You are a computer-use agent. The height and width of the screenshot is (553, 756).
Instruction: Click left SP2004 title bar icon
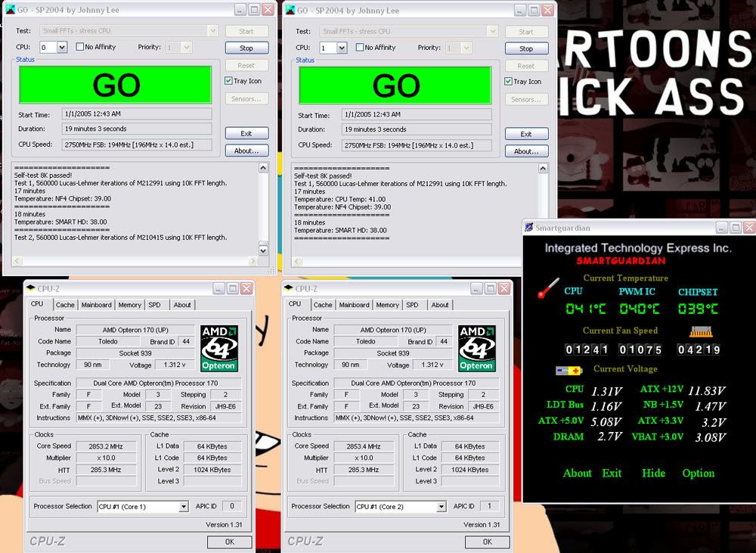pyautogui.click(x=10, y=10)
